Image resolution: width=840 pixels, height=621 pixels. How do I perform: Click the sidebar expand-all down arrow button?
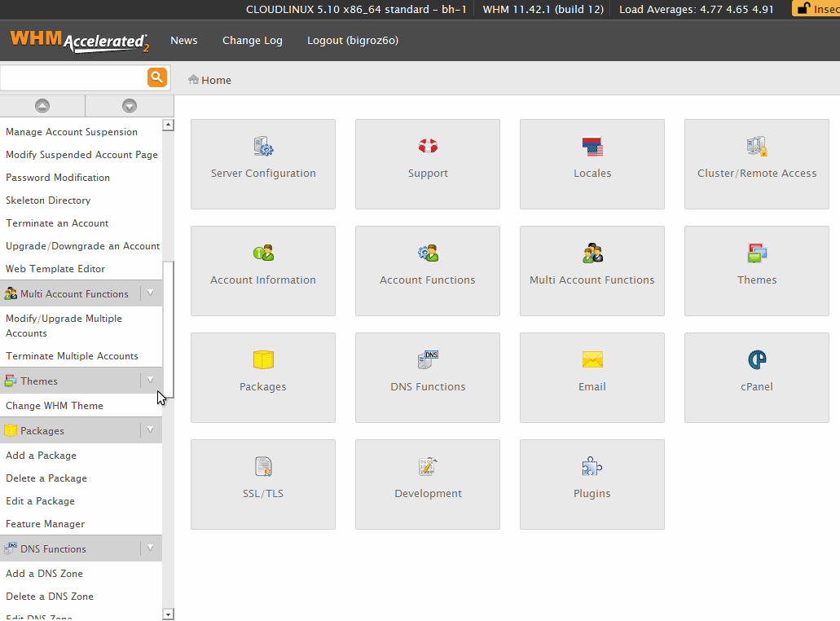pyautogui.click(x=129, y=106)
